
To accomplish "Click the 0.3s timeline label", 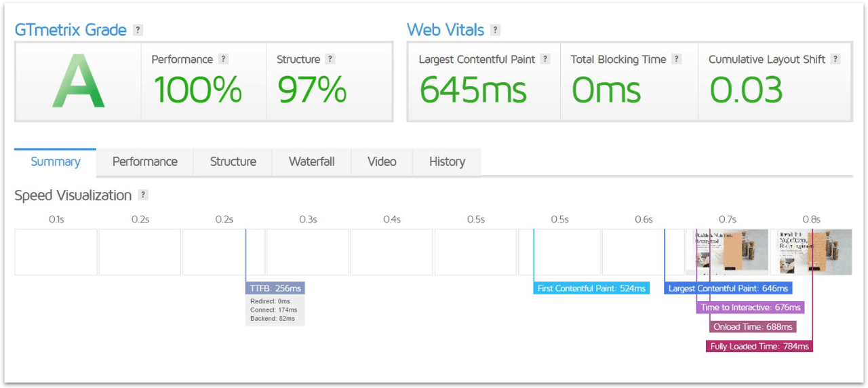I will pyautogui.click(x=308, y=219).
